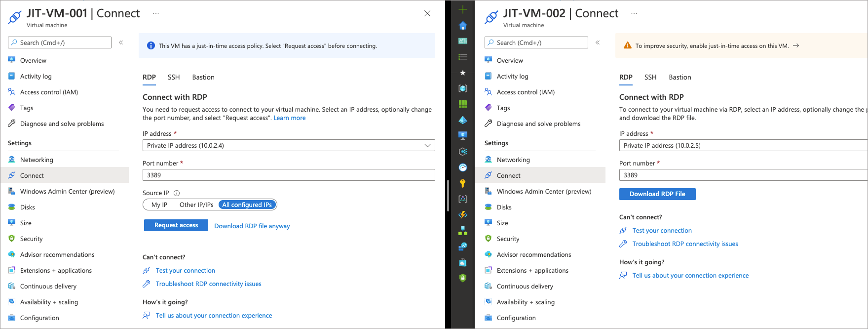This screenshot has height=329, width=868.
Task: Open the more options ellipsis for JIT-VM-002
Action: pyautogui.click(x=634, y=13)
